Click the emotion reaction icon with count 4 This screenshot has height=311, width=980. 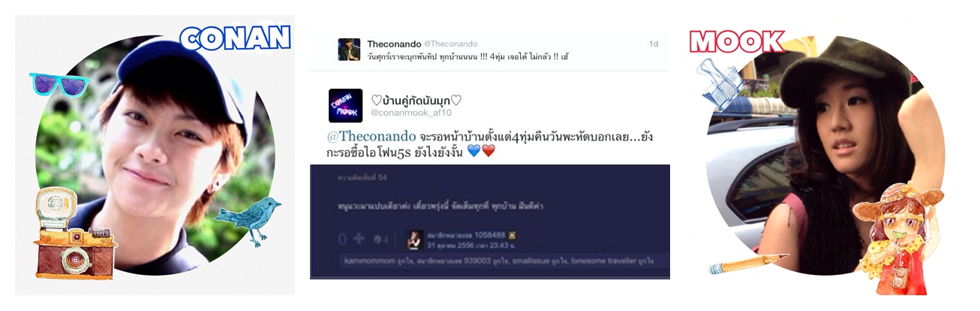coord(382,240)
